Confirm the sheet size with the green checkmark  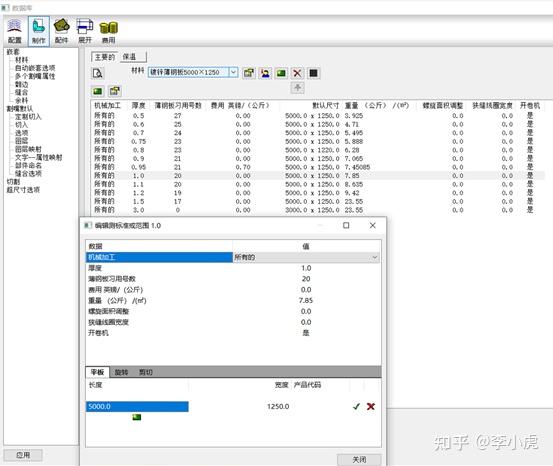356,406
